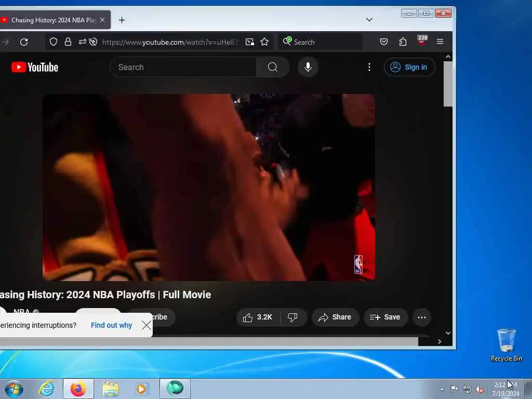Dislike the video with thumbs down
This screenshot has width=532, height=399.
292,317
